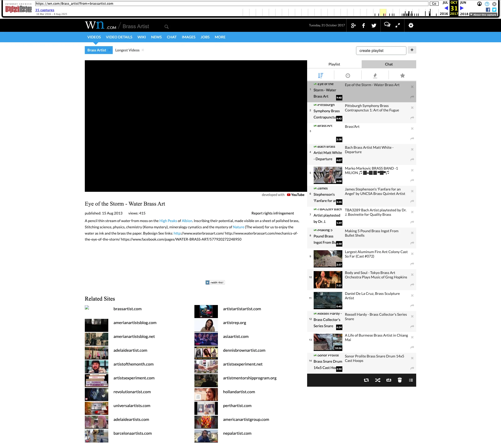Image resolution: width=501 pixels, height=448 pixels.
Task: Open WN settings gear
Action: [410, 25]
